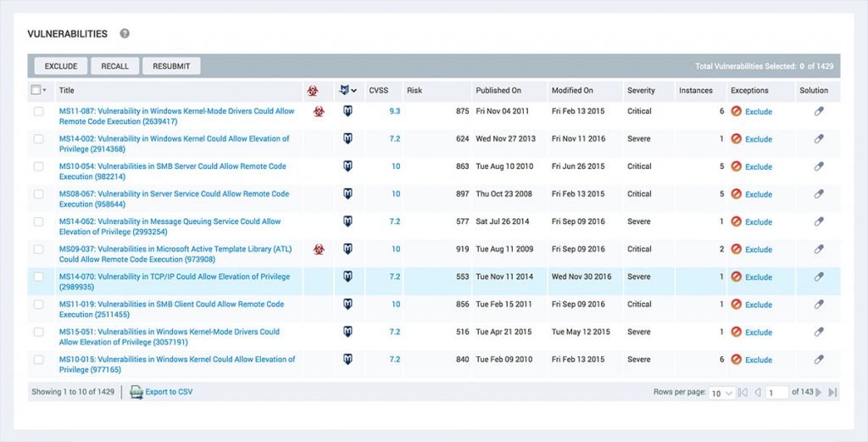The image size is (868, 442).
Task: Check the box for MS11-087 vulnerability
Action: click(38, 111)
